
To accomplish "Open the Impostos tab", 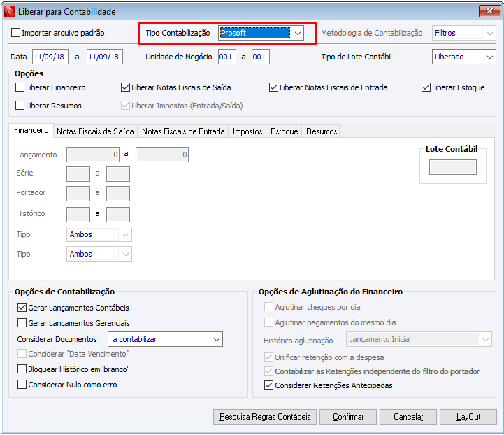I will (x=247, y=131).
